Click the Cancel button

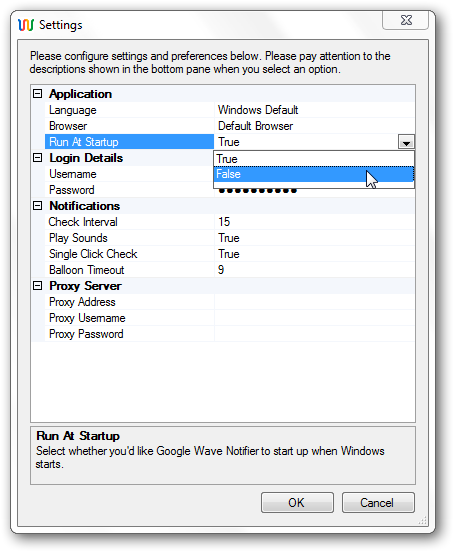click(x=378, y=502)
